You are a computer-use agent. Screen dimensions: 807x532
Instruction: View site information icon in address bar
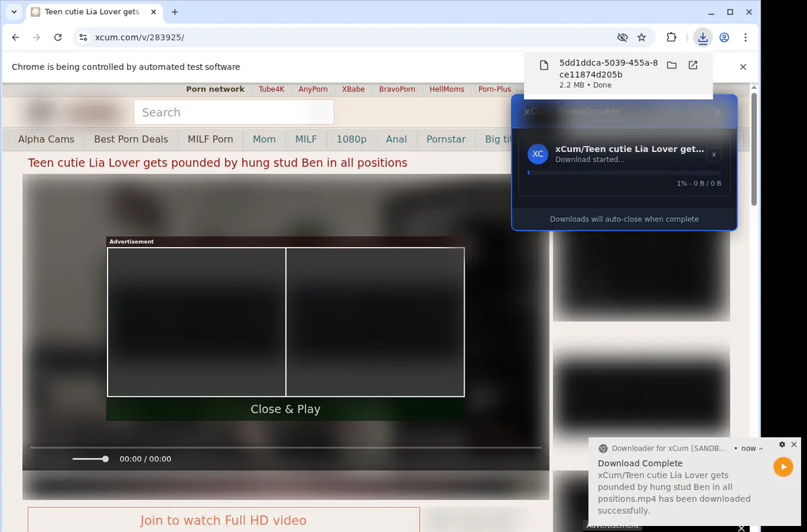[83, 38]
